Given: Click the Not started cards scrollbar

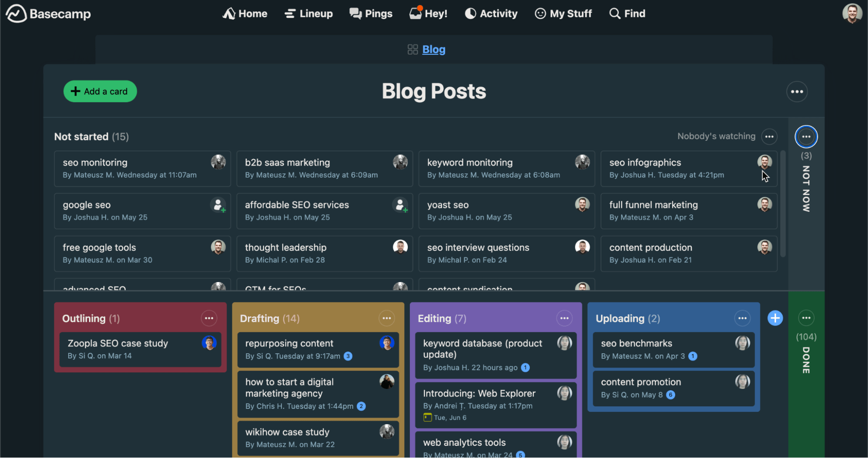Looking at the screenshot, I should [783, 204].
